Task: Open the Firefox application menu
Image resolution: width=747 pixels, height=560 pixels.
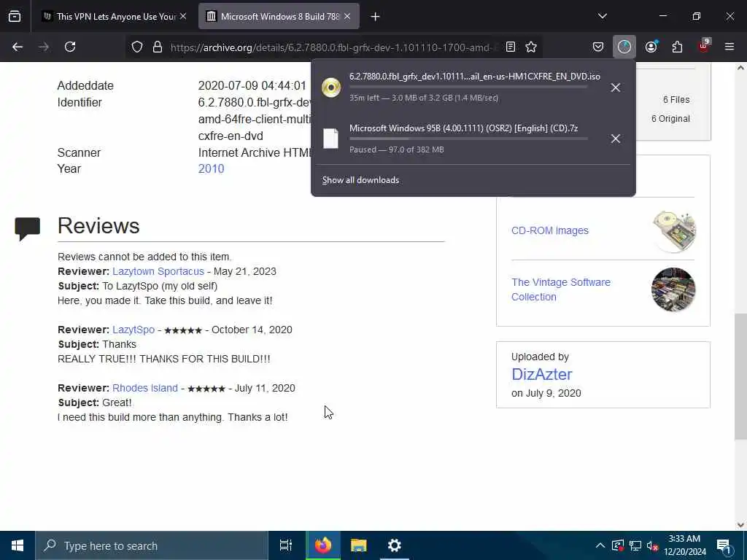Action: [x=729, y=47]
